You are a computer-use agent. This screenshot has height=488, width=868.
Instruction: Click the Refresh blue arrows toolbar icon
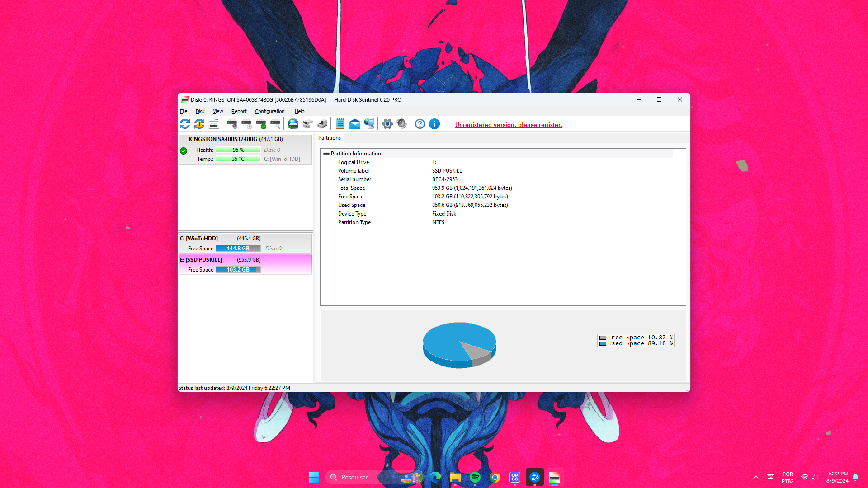185,124
